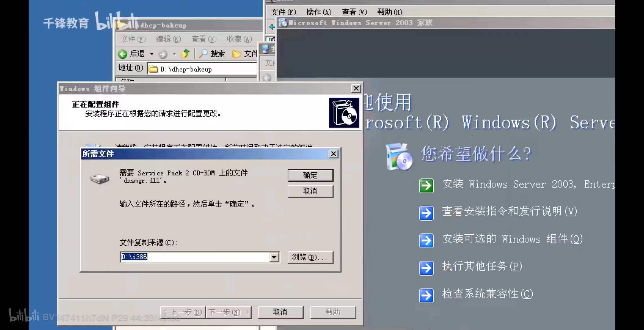Open the Forward button history dropdown arrow
The image size is (644, 330).
(174, 54)
